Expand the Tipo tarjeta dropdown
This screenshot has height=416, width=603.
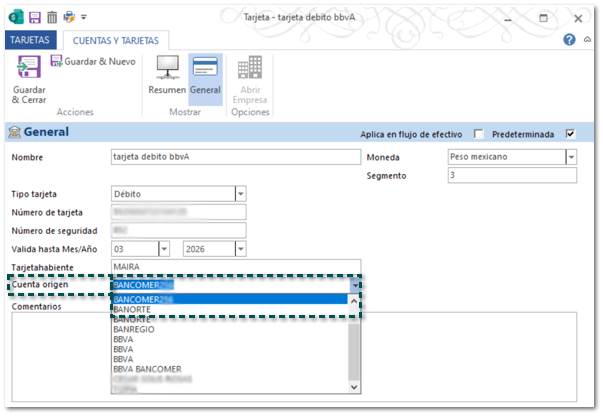[240, 194]
